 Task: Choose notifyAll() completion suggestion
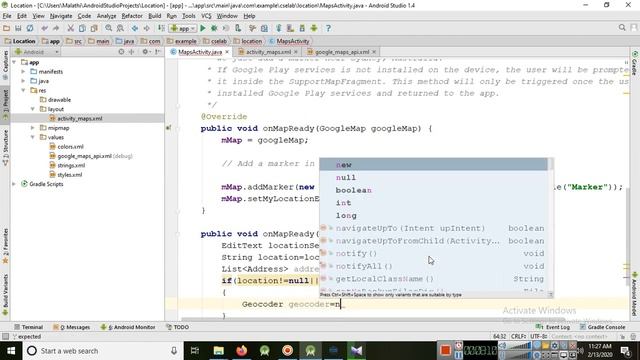point(433,266)
